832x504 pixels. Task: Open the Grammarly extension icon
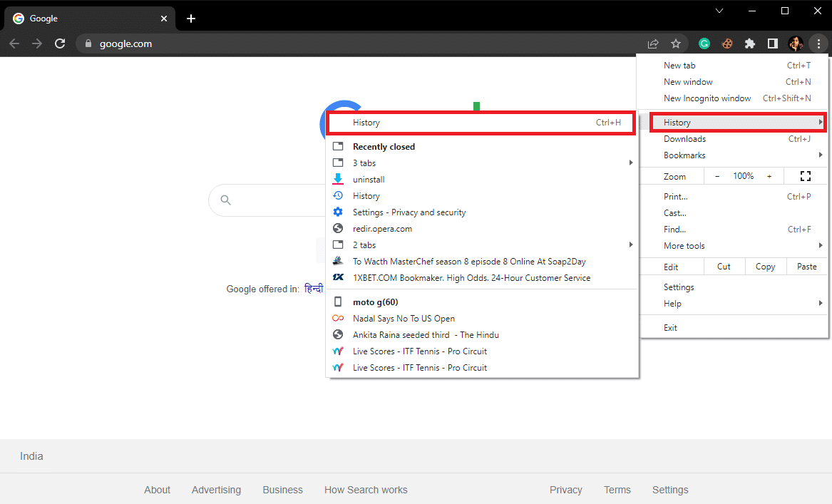click(704, 43)
